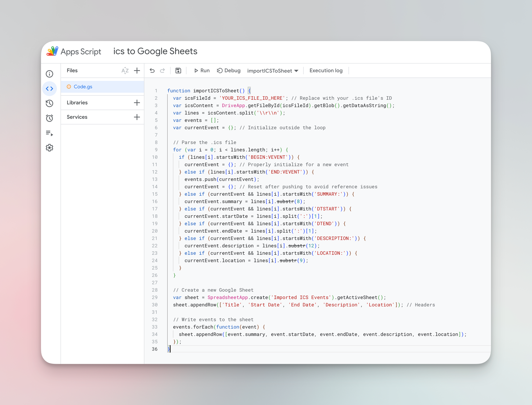Select the Editor code brackets icon
This screenshot has width=532, height=405.
pos(49,89)
